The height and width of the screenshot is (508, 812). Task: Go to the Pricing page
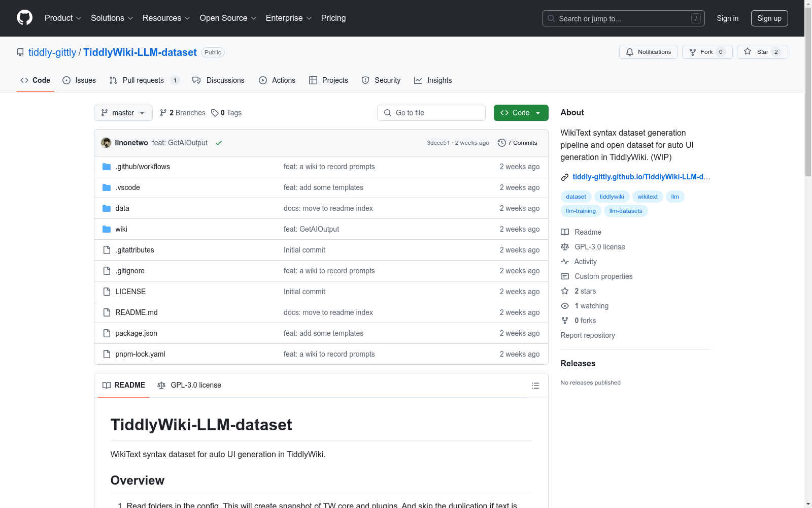pyautogui.click(x=333, y=18)
